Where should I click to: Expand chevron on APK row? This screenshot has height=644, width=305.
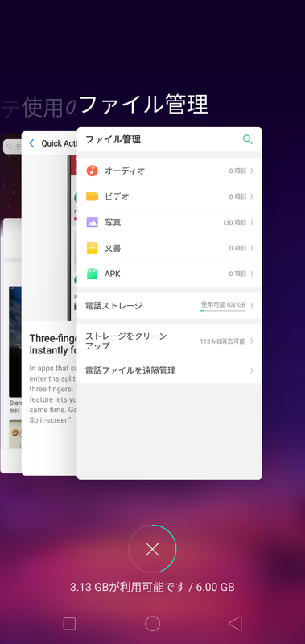(252, 274)
